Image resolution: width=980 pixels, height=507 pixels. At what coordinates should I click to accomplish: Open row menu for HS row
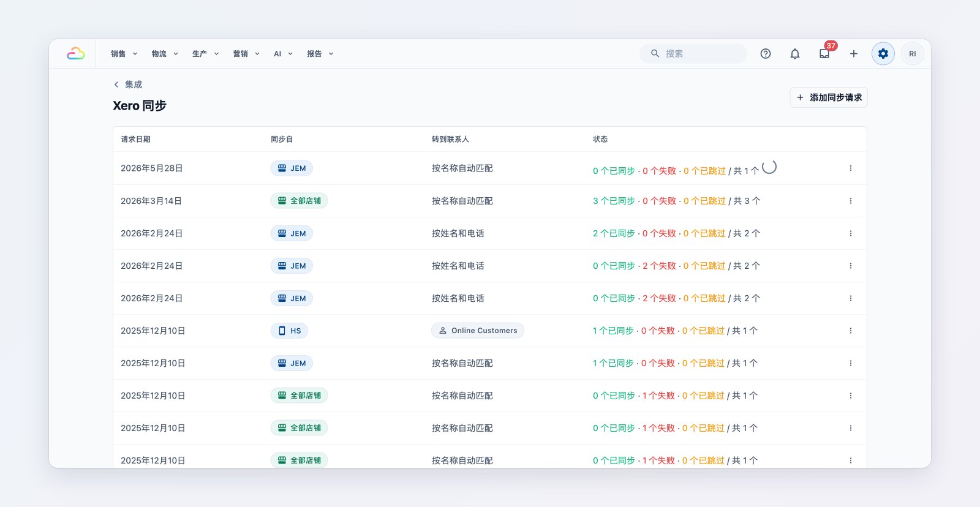click(851, 331)
